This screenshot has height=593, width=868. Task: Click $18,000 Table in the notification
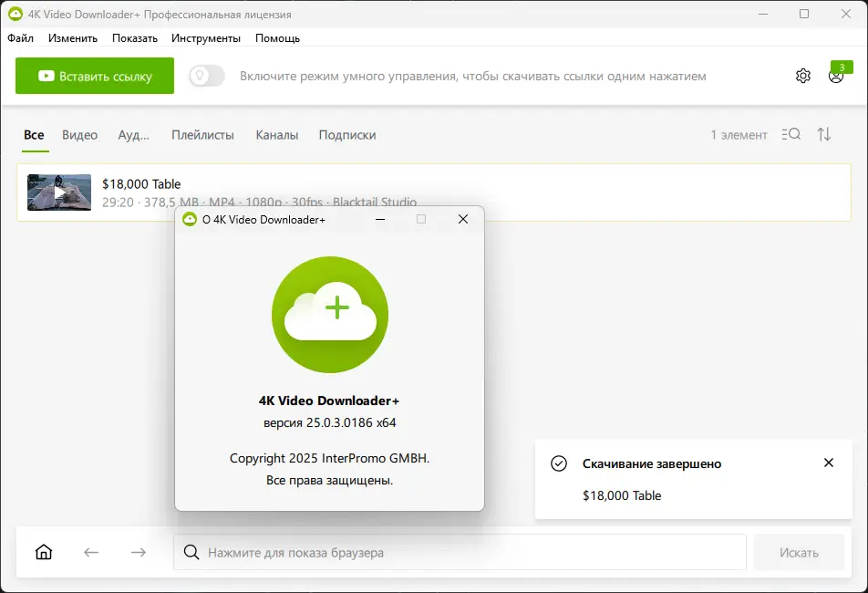(x=622, y=495)
